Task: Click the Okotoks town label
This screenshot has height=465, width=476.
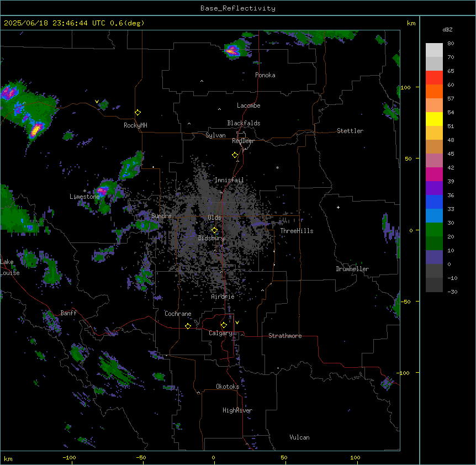Action: tap(228, 387)
